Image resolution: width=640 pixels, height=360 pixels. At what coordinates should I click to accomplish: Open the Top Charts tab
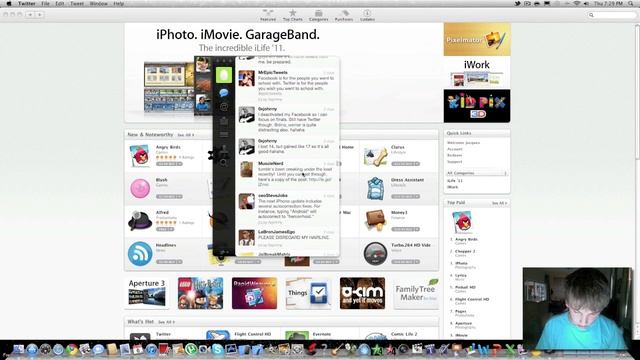293,15
